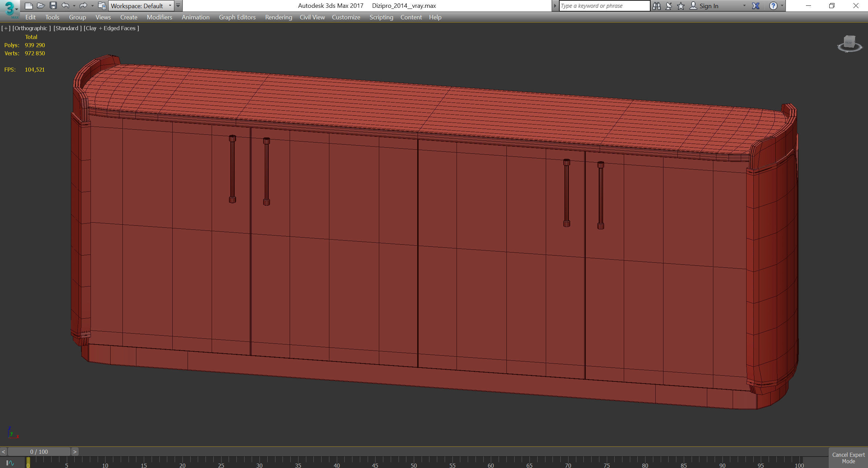Open the Workspace: Default dropdown
The image size is (868, 468).
point(141,6)
